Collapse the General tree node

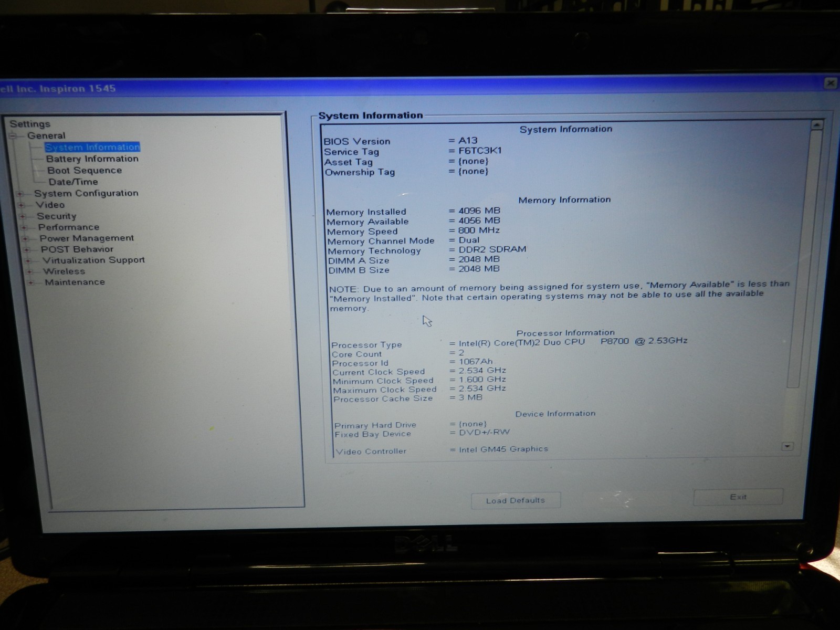coord(12,136)
